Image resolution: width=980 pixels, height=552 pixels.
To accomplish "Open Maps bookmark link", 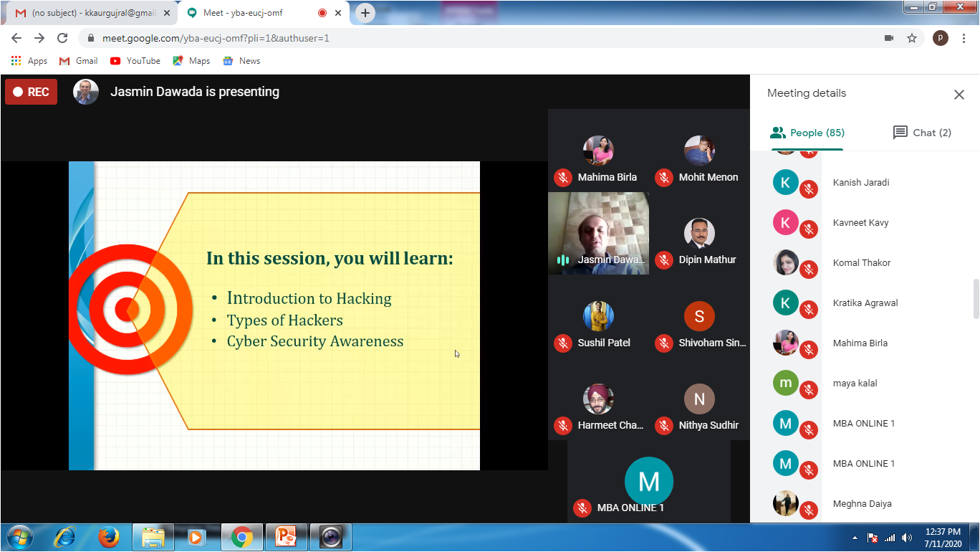I will tap(191, 61).
